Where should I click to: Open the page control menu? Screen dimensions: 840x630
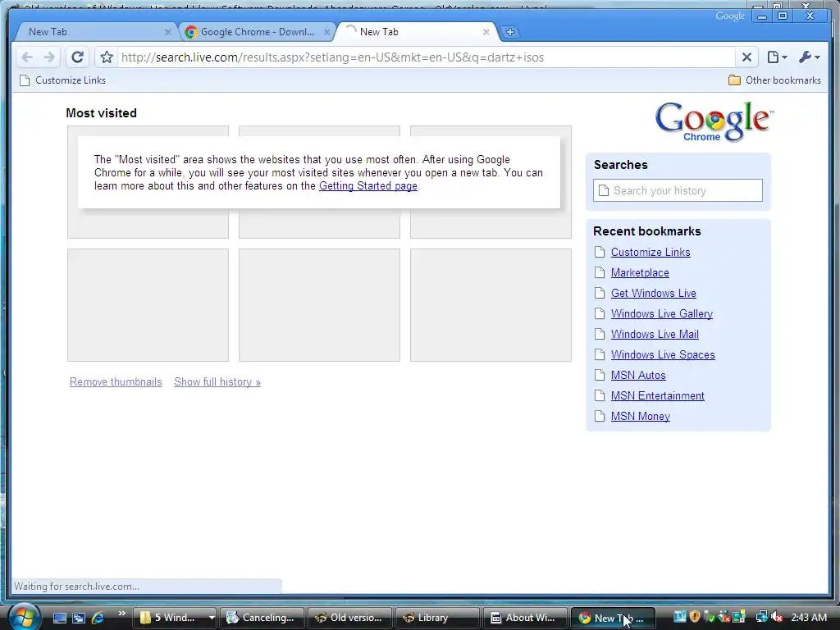tap(777, 57)
